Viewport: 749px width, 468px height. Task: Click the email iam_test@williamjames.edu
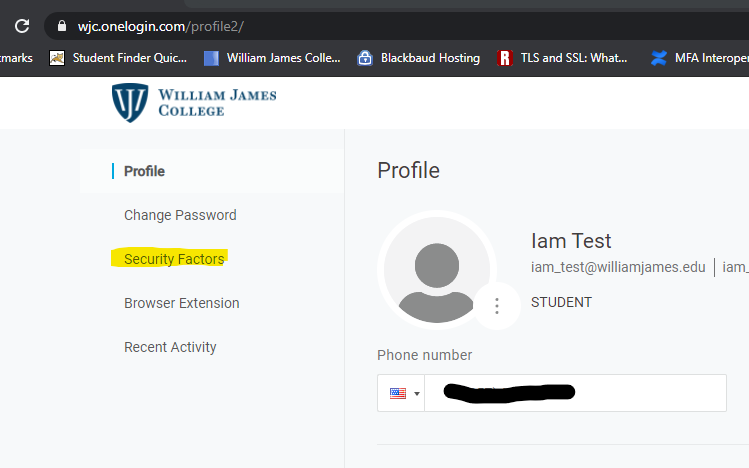coord(618,267)
